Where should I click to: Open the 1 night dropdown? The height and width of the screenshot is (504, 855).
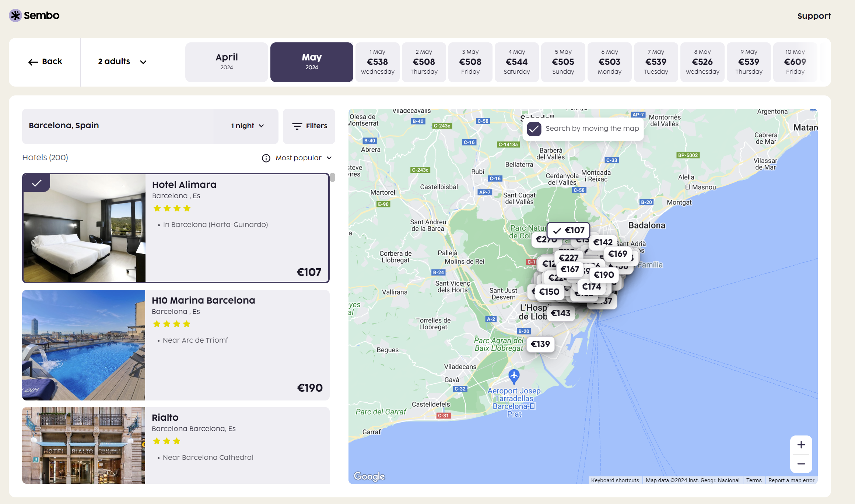coord(248,126)
